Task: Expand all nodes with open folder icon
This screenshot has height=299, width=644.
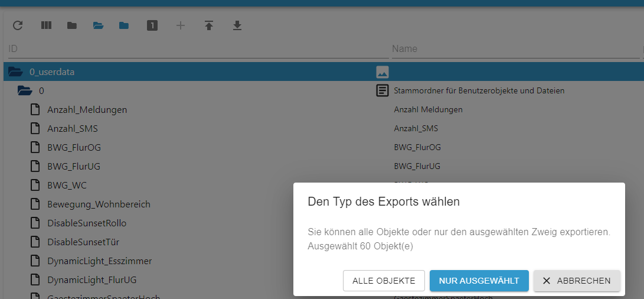Action: 98,26
